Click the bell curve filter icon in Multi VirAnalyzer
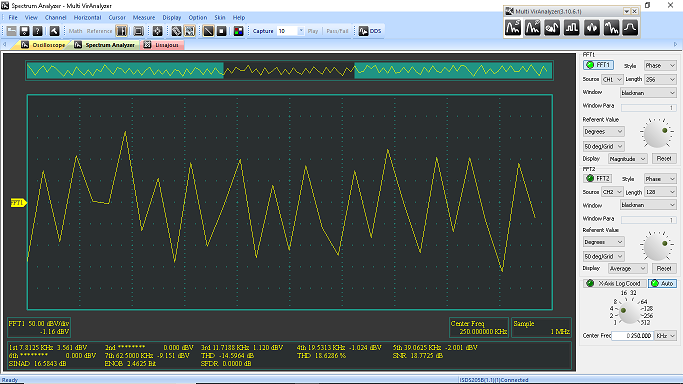This screenshot has width=683, height=384. pyautogui.click(x=630, y=28)
